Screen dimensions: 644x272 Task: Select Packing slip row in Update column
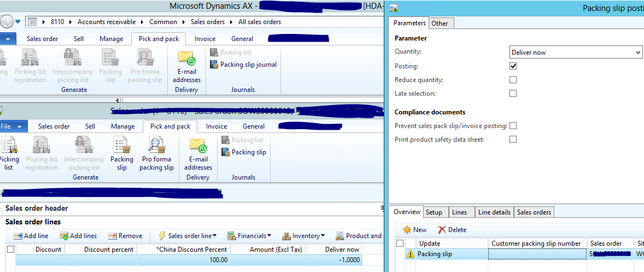pos(452,254)
